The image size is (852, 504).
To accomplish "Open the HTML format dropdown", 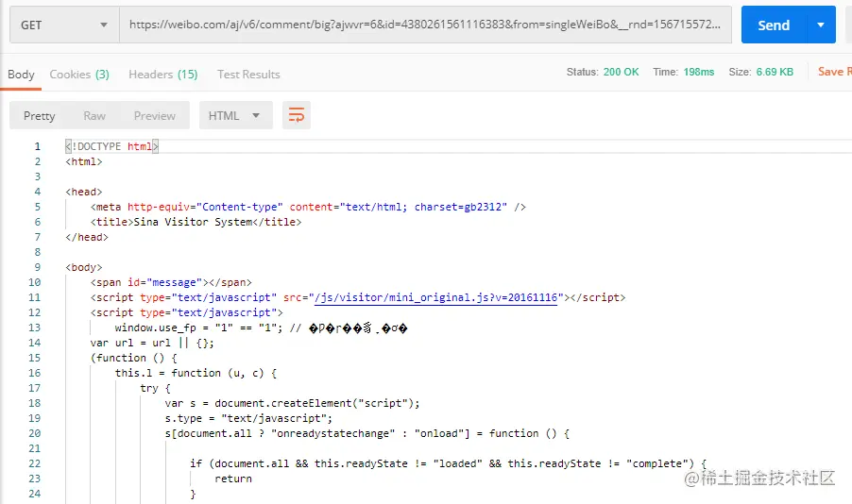I will click(x=235, y=116).
